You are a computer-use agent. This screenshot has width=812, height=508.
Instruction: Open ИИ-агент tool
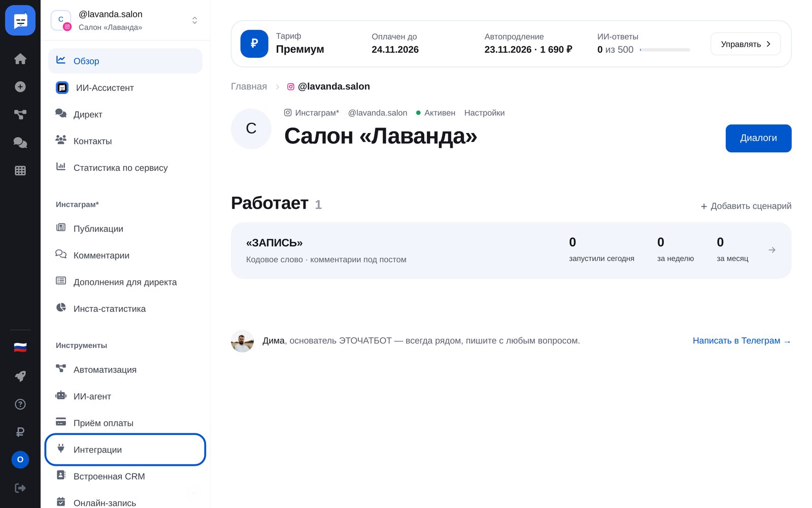pyautogui.click(x=125, y=396)
